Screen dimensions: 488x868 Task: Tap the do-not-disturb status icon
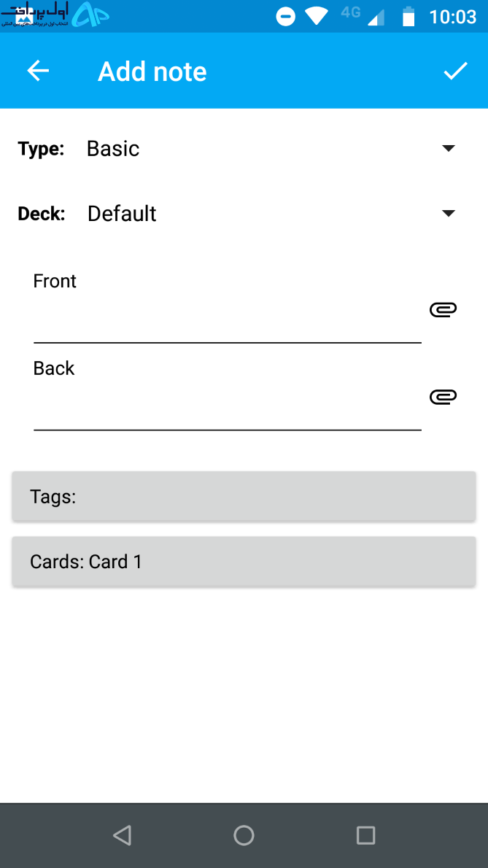[286, 16]
